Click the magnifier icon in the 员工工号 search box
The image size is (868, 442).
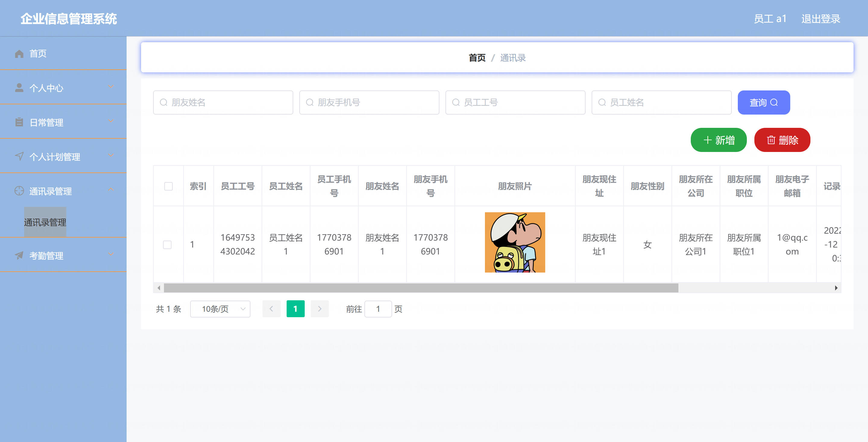tap(456, 102)
